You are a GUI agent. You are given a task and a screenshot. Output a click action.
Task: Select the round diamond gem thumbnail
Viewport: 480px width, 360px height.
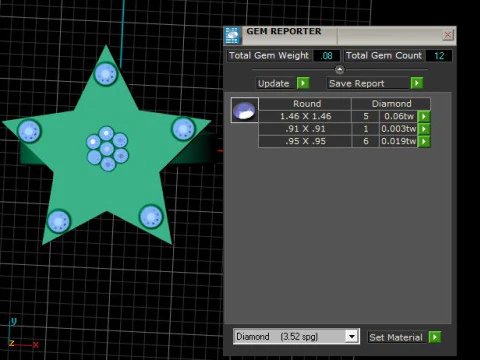pos(245,110)
